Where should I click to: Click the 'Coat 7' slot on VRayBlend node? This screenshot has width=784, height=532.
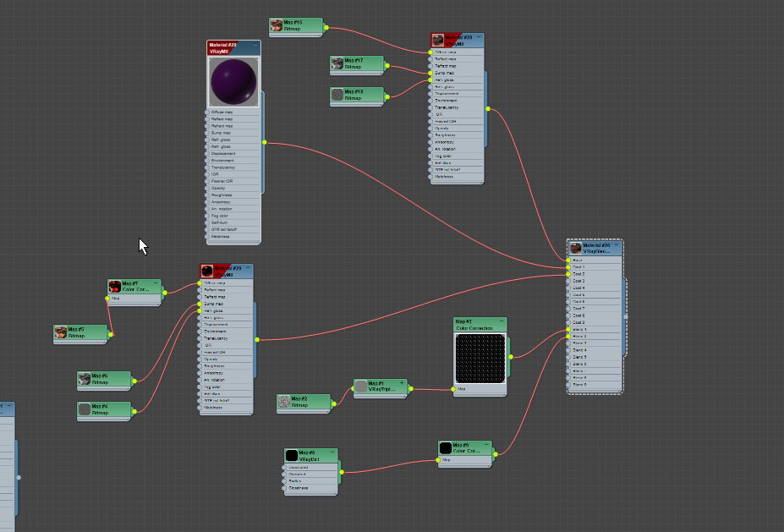pyautogui.click(x=595, y=309)
